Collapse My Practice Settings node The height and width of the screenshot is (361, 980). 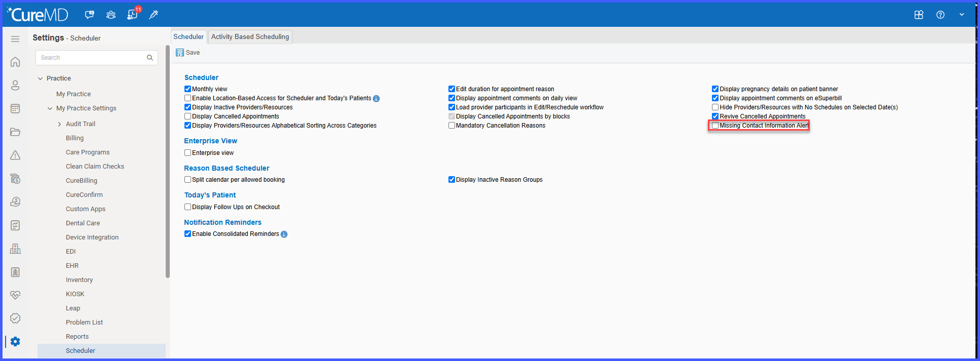(x=50, y=108)
